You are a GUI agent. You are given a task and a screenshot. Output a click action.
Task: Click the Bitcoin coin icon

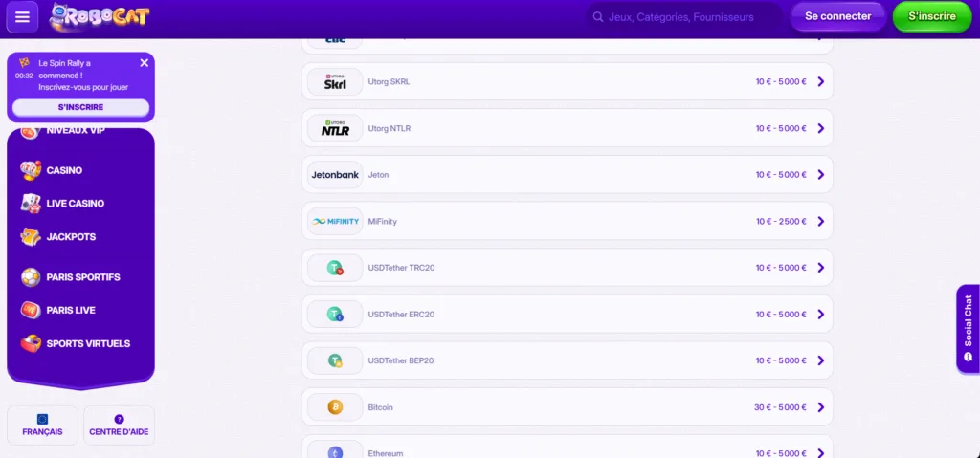(335, 407)
